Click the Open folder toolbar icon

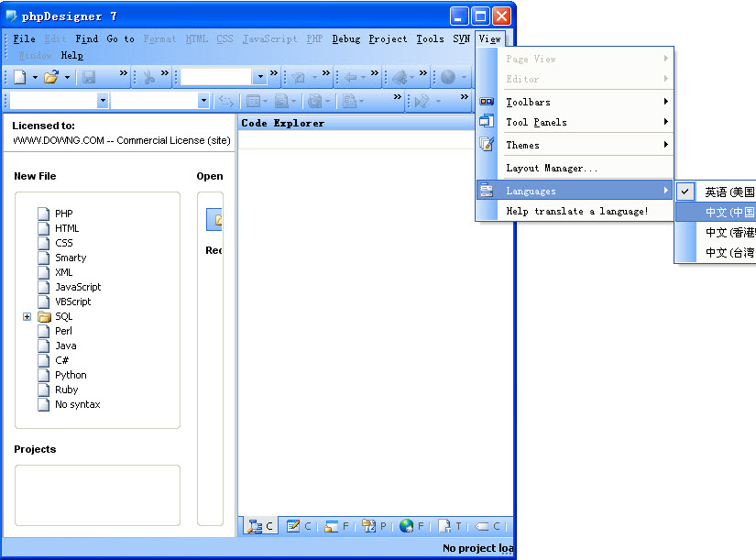pos(51,77)
